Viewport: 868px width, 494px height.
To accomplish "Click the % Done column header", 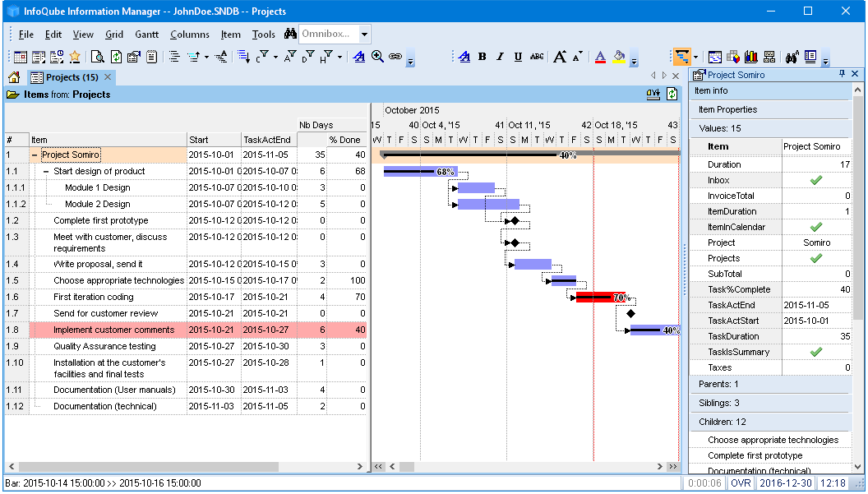I will 346,140.
